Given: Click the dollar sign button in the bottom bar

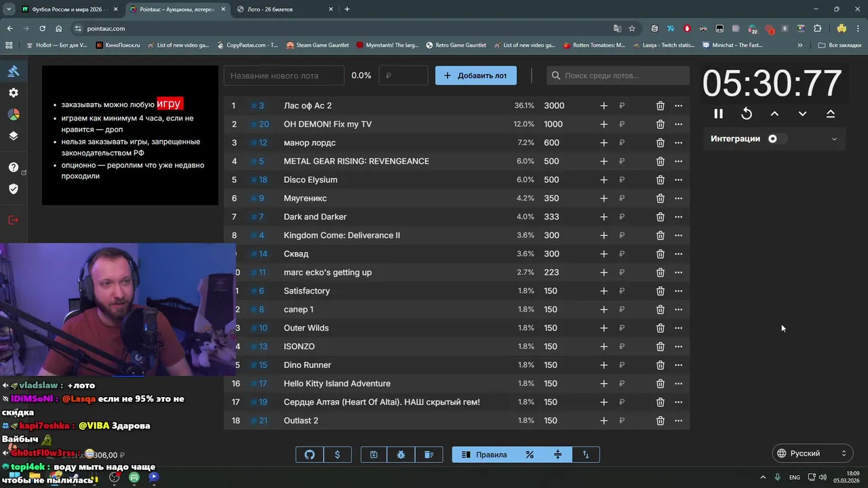Looking at the screenshot, I should (338, 455).
